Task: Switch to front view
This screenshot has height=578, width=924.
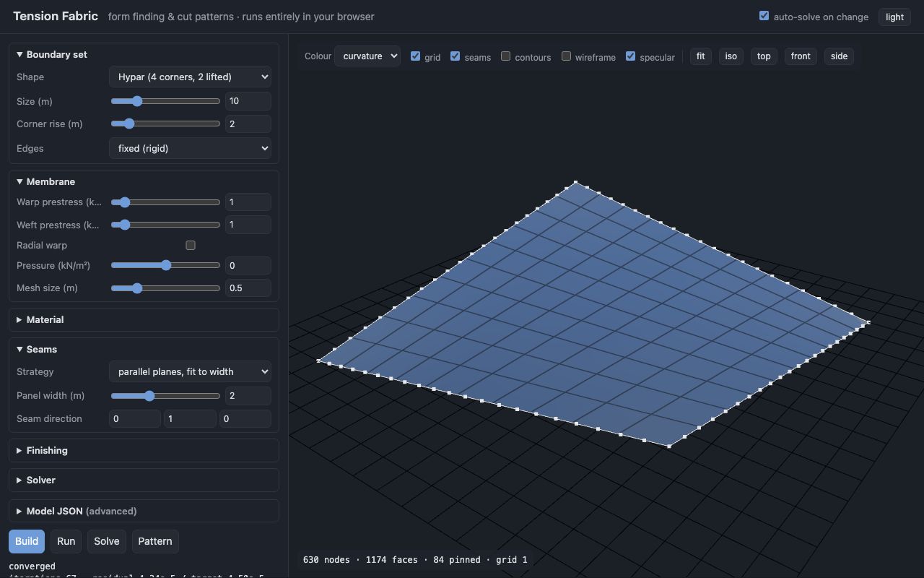Action: pos(801,56)
